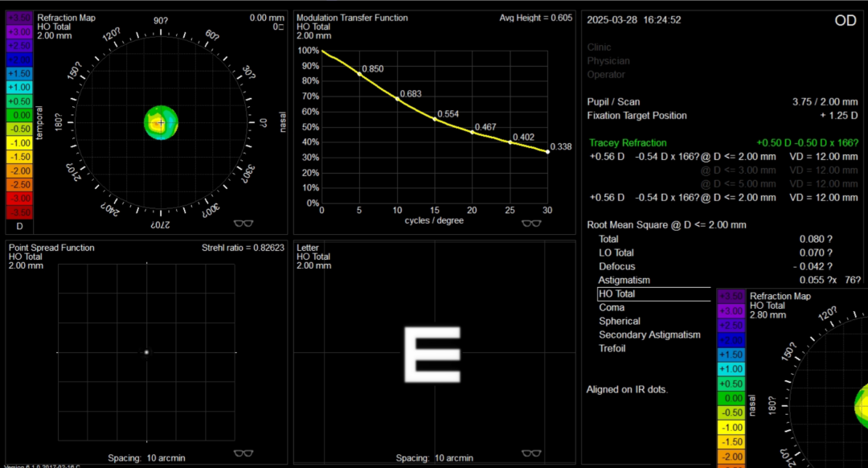Click the +3.00 swatch on the 2.00 mm map scale
The width and height of the screenshot is (868, 468).
[x=19, y=31]
